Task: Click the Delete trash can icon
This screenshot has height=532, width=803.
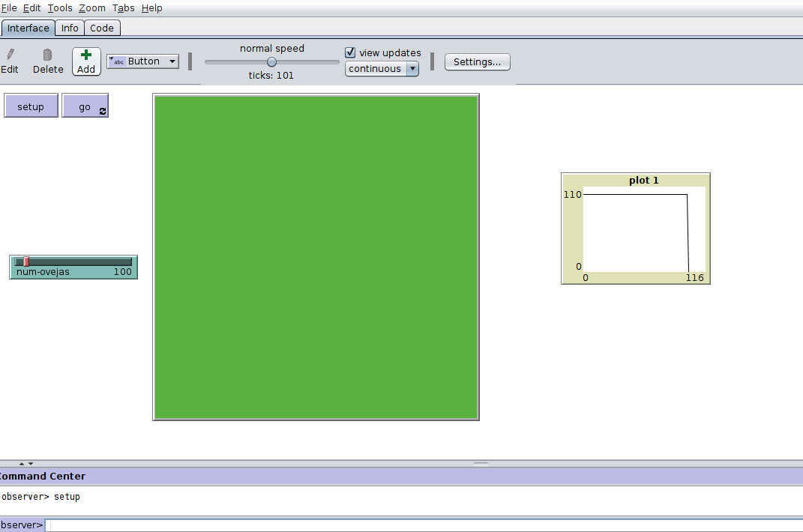Action: 48,55
